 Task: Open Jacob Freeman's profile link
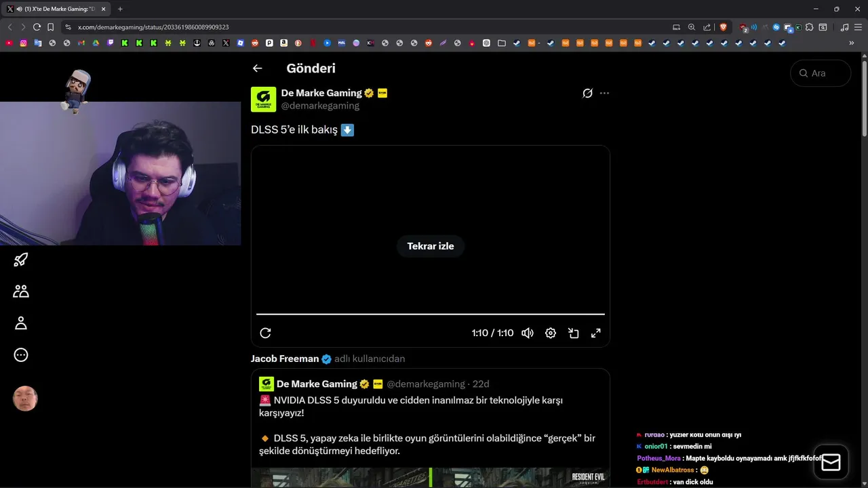pyautogui.click(x=285, y=359)
